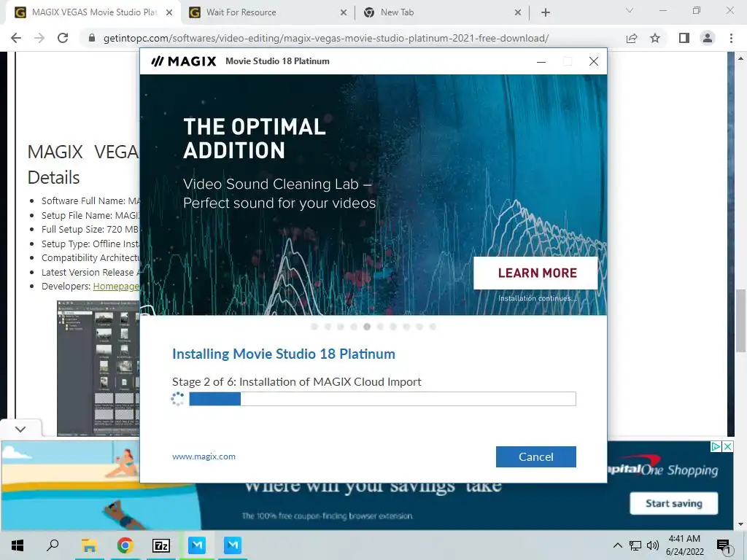
Task: Click the MAGIX logo in installer title
Action: (184, 61)
